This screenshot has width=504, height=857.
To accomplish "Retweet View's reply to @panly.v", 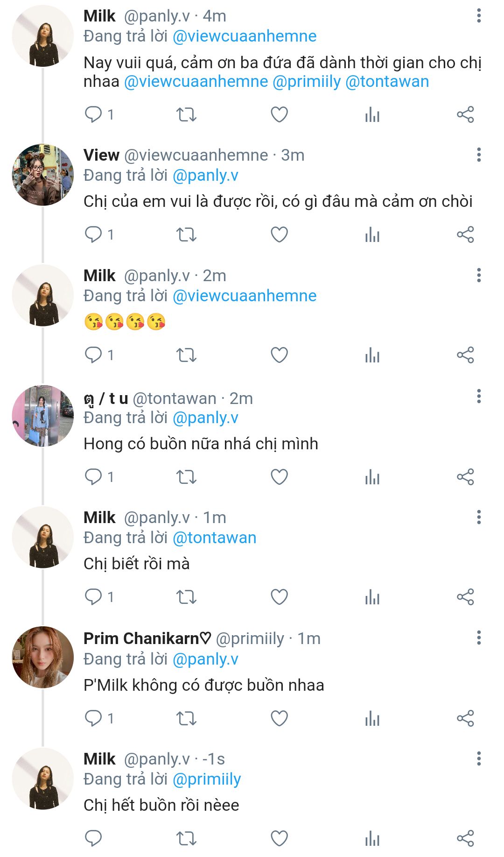I will pyautogui.click(x=186, y=234).
